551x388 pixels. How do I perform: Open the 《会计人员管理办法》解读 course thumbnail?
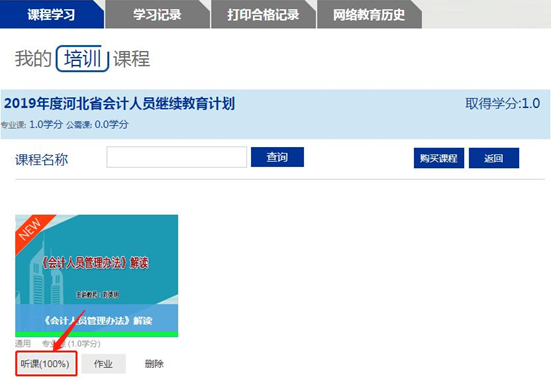coord(97,276)
